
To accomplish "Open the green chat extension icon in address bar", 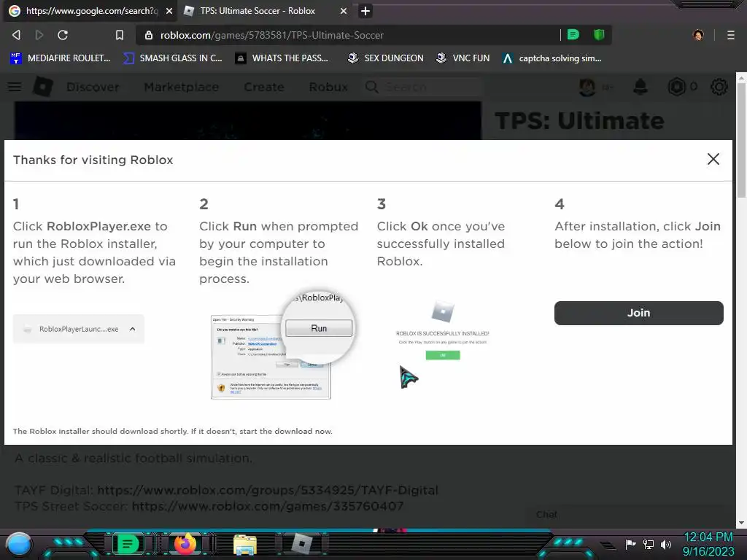I will point(573,34).
